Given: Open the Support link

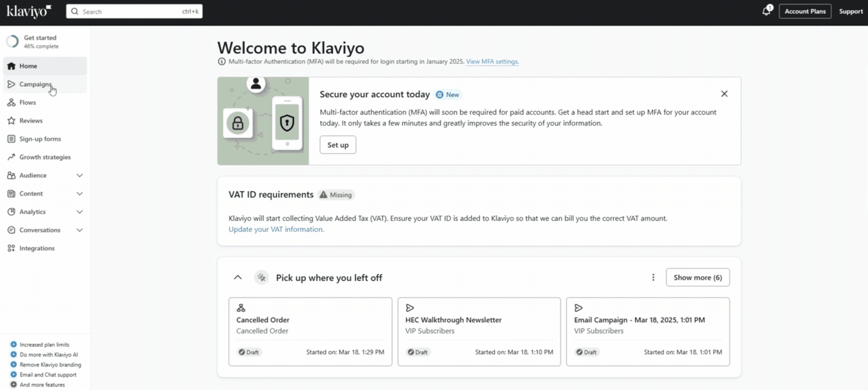Looking at the screenshot, I should point(851,11).
